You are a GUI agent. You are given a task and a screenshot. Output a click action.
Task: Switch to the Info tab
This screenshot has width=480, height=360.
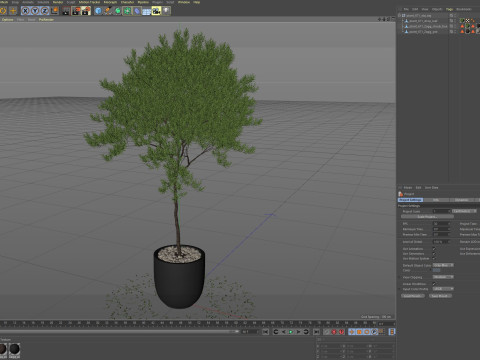point(436,200)
